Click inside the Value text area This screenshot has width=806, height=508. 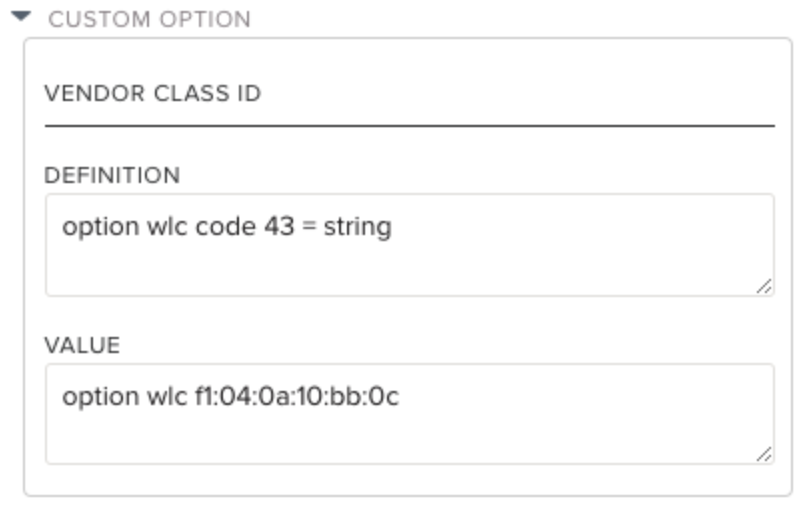pos(409,432)
